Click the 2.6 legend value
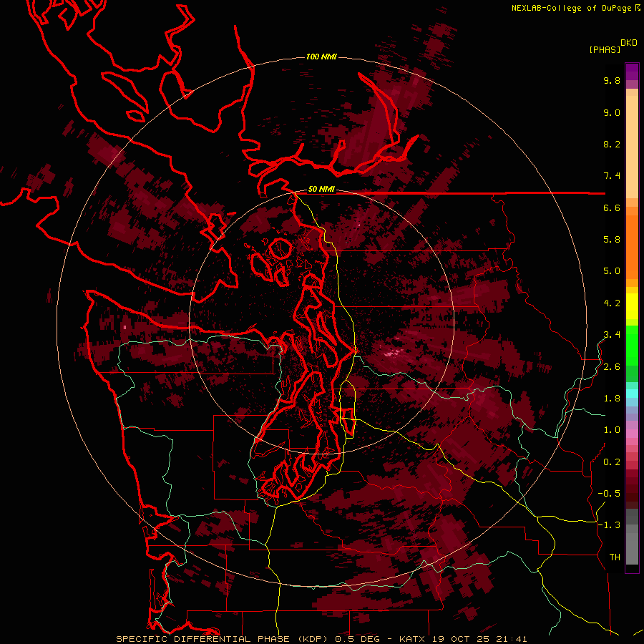This screenshot has width=644, height=644. tap(612, 367)
